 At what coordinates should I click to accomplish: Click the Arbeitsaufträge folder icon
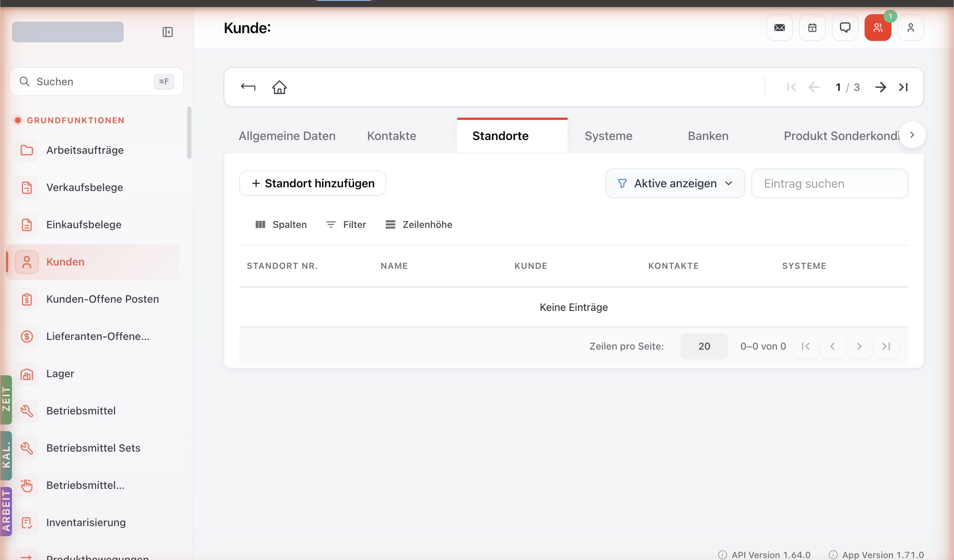click(26, 150)
